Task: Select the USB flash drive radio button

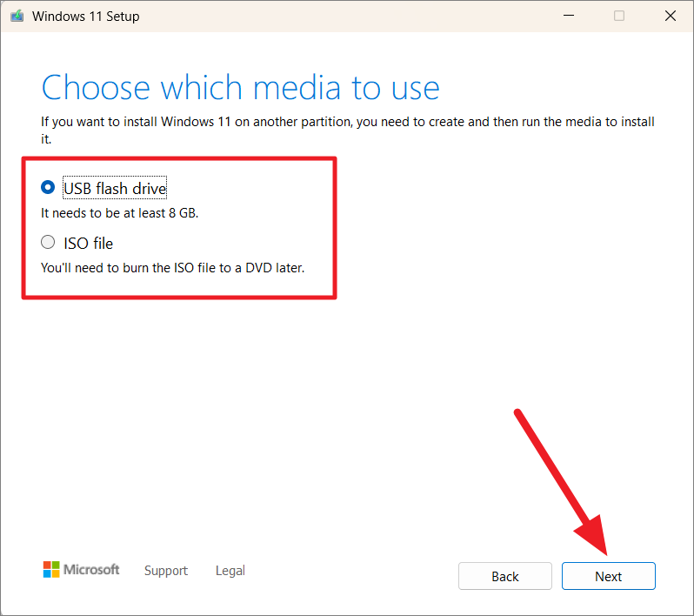Action: [48, 187]
